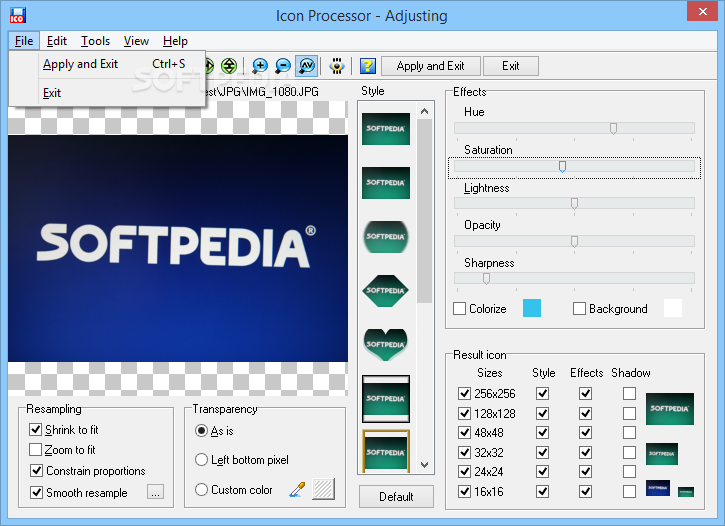Open the View menu
Screen dimensions: 725x526
tap(136, 41)
